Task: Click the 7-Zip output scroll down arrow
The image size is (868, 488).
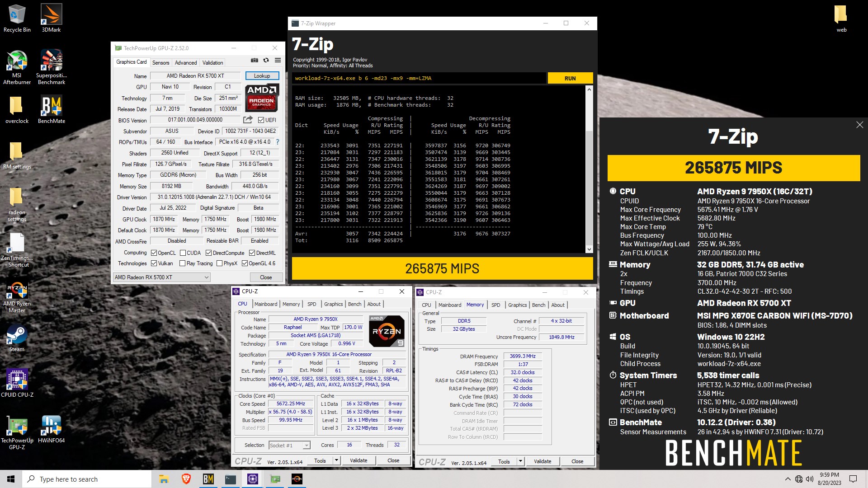Action: click(589, 249)
